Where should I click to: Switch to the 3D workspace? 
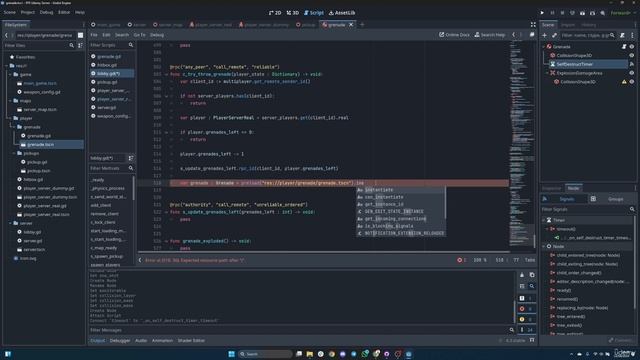click(293, 13)
